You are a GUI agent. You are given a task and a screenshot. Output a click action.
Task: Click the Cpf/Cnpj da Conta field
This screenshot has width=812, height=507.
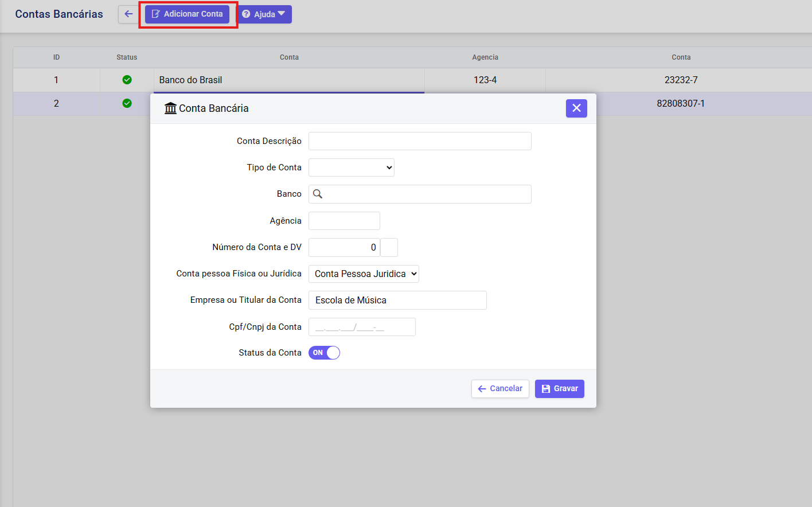(x=362, y=327)
